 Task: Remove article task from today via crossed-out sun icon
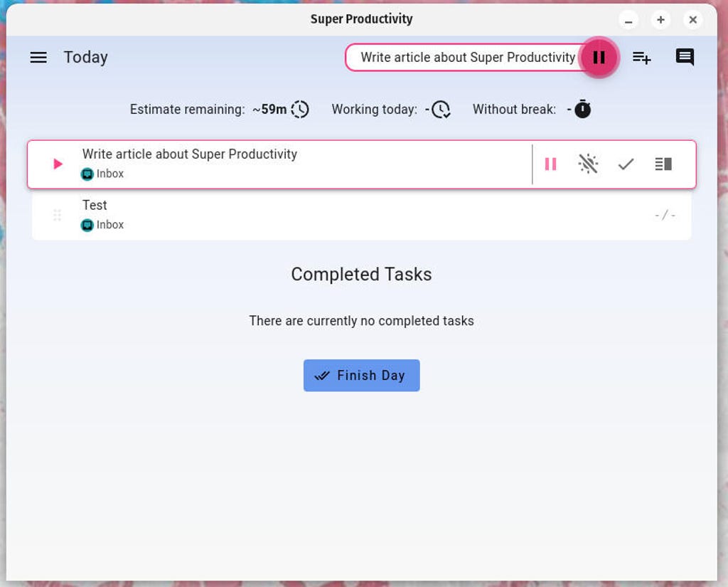tap(588, 164)
